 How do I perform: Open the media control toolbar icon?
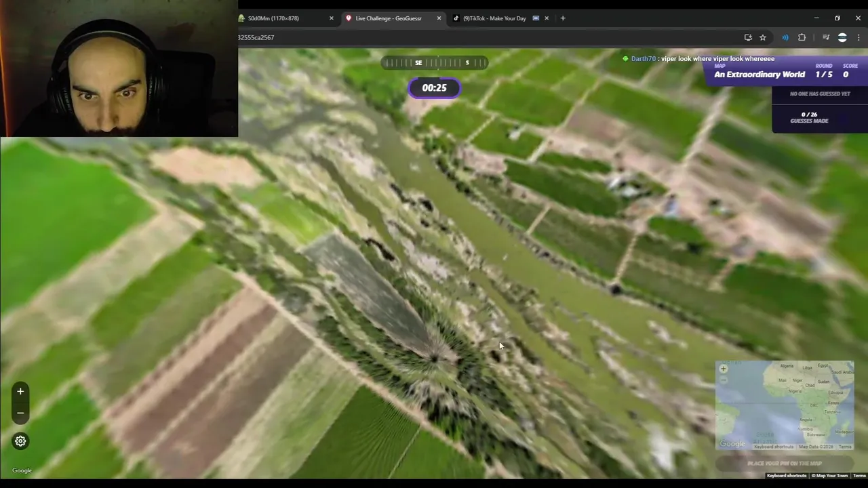coord(826,37)
